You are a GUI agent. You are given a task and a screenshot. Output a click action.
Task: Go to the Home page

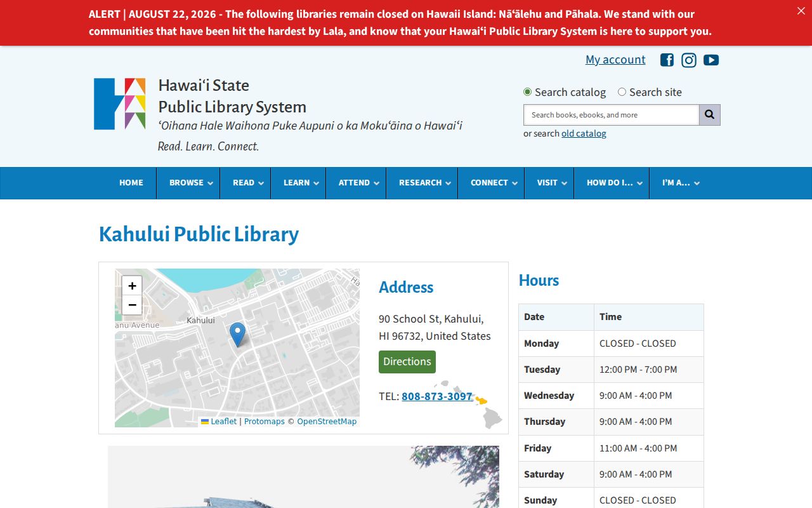131,183
